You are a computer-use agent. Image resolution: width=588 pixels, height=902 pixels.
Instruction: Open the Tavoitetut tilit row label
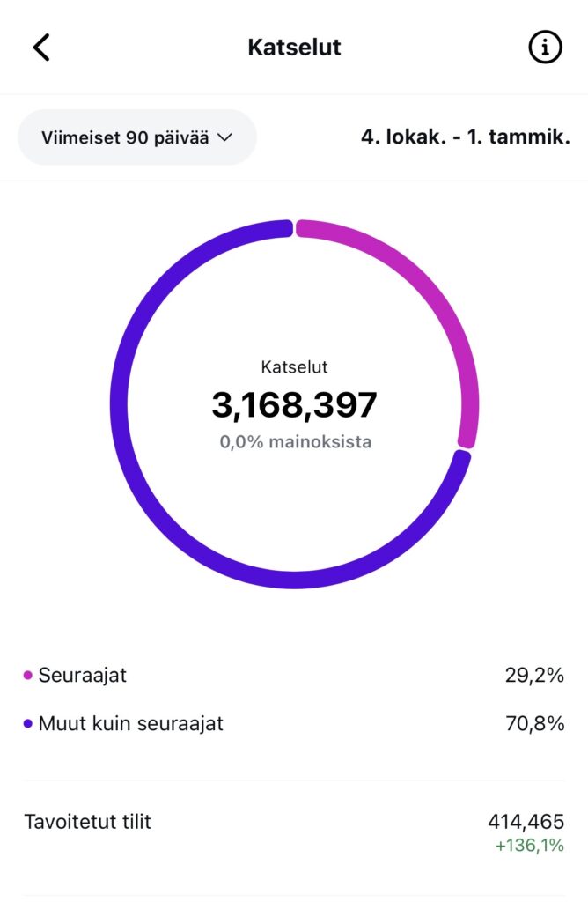point(87,822)
